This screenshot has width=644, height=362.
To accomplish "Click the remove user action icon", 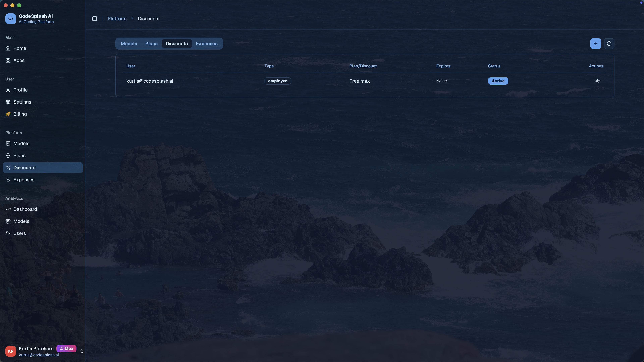I will [x=597, y=81].
